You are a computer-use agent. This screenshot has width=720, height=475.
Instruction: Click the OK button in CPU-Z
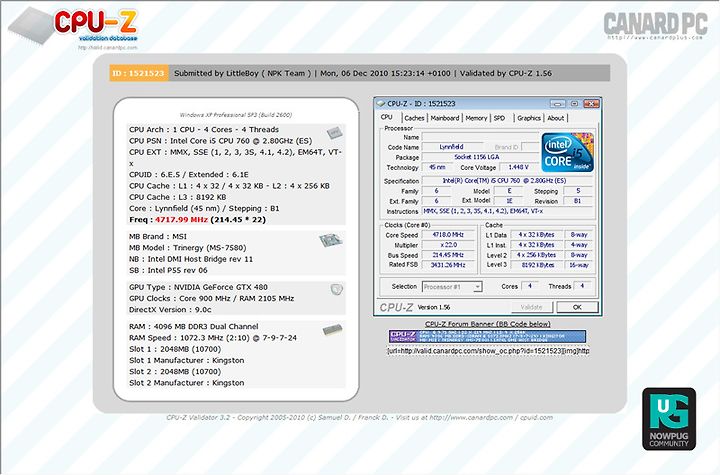click(x=577, y=307)
